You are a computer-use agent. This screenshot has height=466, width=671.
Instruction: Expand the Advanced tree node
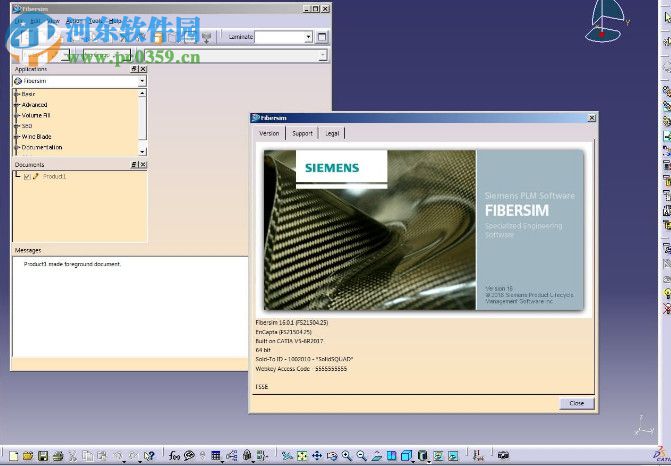(17, 105)
